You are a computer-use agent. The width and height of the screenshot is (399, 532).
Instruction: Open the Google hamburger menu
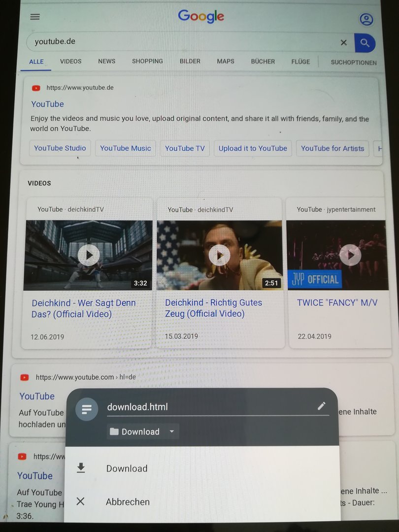(x=35, y=17)
